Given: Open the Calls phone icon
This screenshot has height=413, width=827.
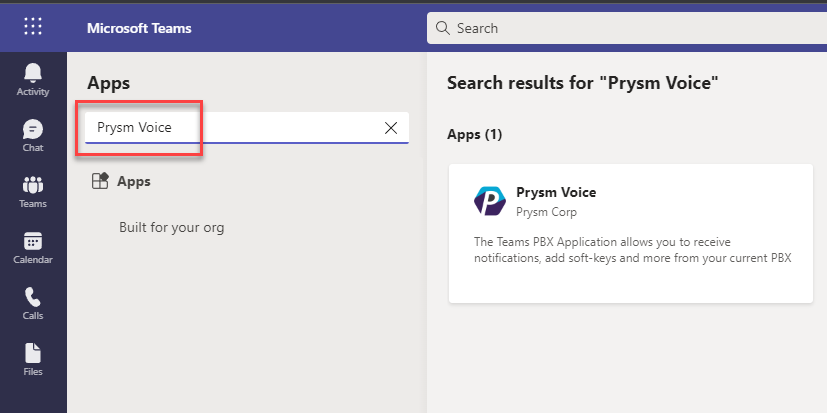Looking at the screenshot, I should click(33, 297).
